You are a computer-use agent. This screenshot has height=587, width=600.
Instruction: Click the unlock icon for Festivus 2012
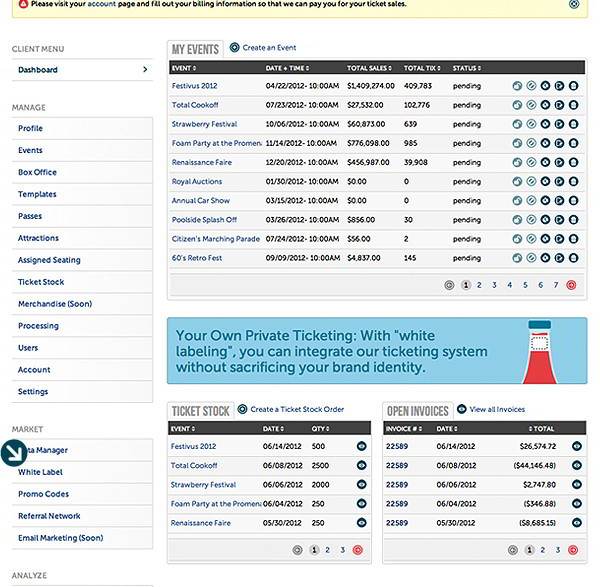coord(517,86)
